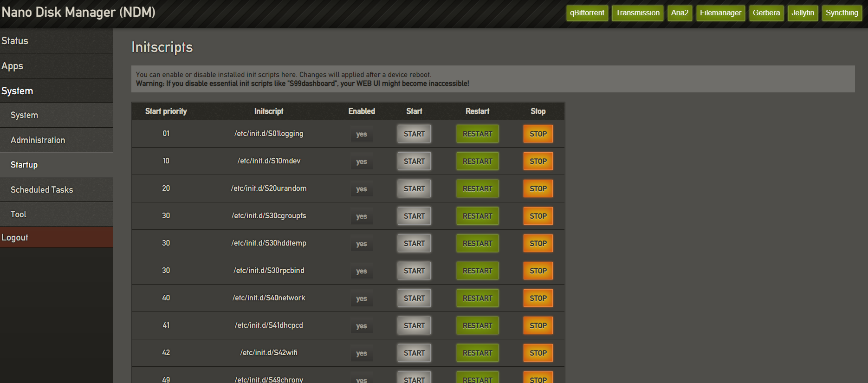Restart the S20urandom script
Image resolution: width=868 pixels, height=383 pixels.
pos(477,188)
